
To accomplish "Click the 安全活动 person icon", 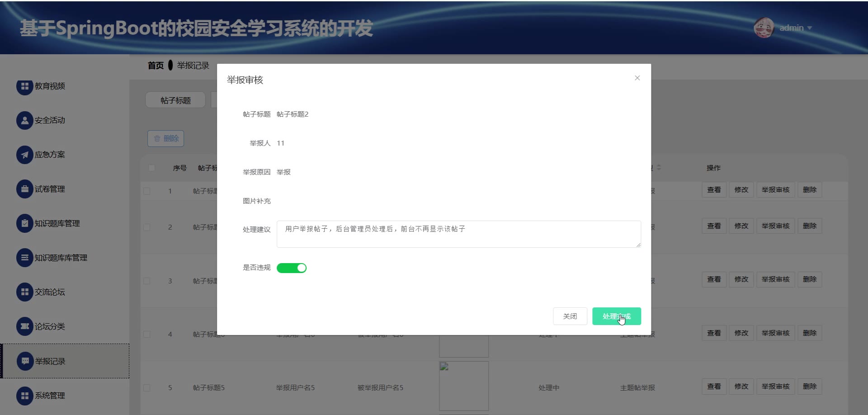I will (x=25, y=120).
